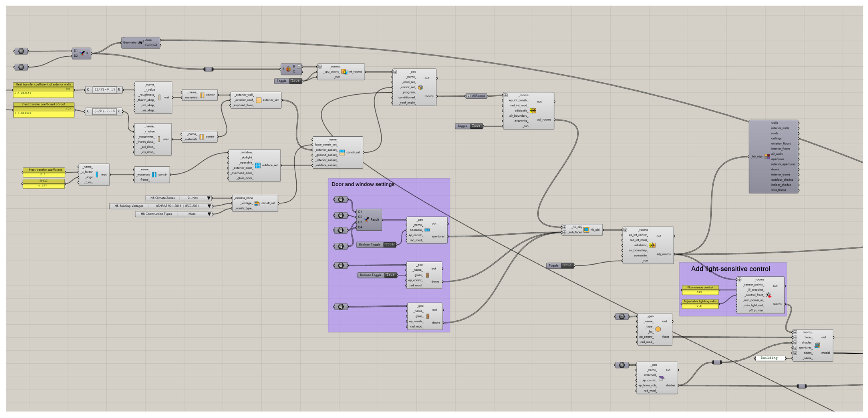The height and width of the screenshot is (418, 868).
Task: Click the subface_set window icon
Action: 258,165
